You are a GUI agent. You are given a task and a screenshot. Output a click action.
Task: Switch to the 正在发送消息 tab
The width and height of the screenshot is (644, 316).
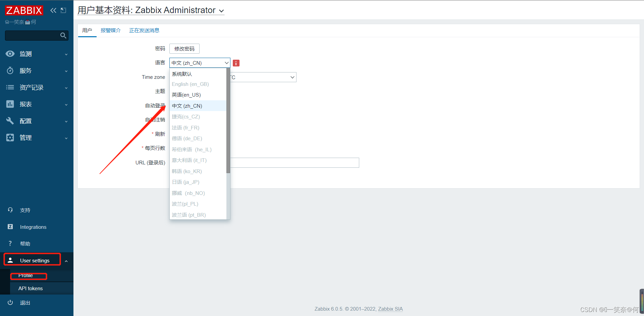pyautogui.click(x=144, y=30)
